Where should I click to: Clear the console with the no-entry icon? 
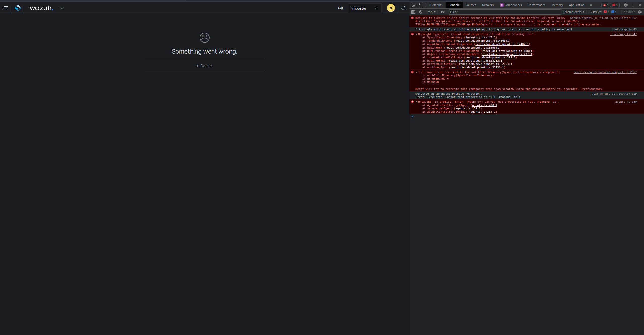click(421, 12)
